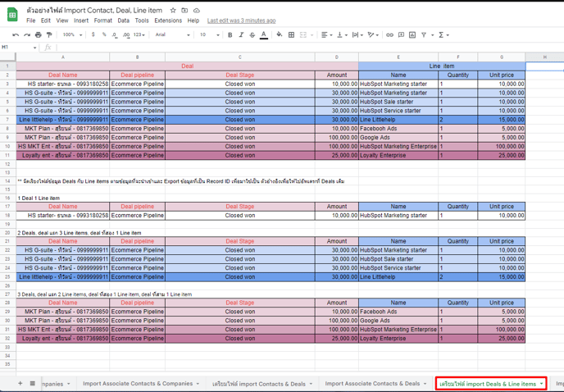
Task: Open the All Sheets list icon
Action: 32,383
